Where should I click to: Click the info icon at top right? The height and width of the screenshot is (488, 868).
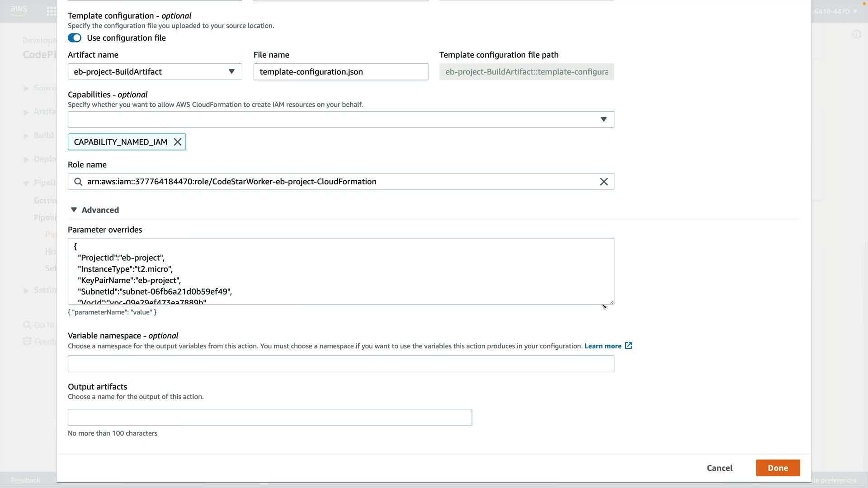[x=856, y=35]
